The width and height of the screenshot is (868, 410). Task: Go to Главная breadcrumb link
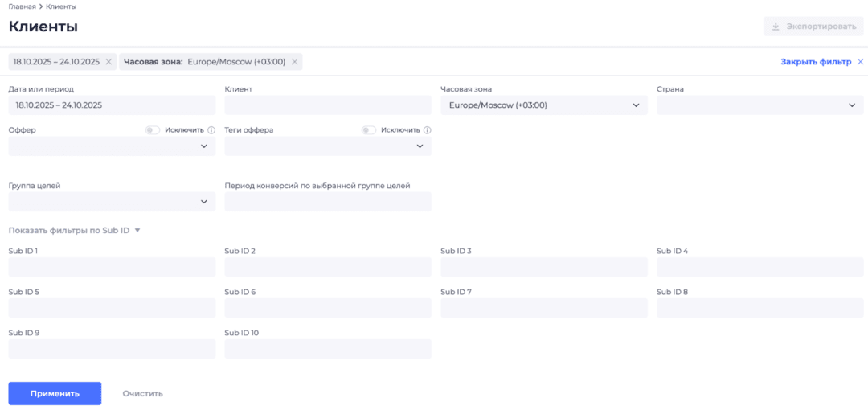22,6
